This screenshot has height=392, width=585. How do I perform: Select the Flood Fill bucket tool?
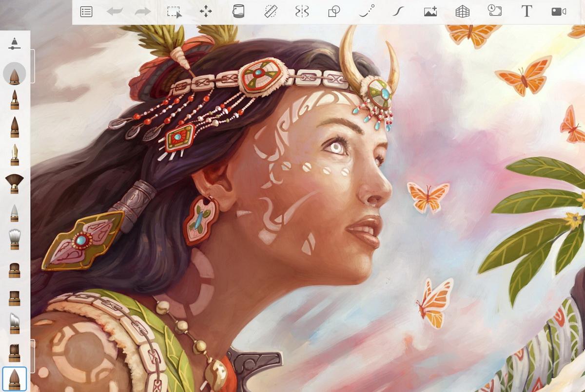(238, 12)
